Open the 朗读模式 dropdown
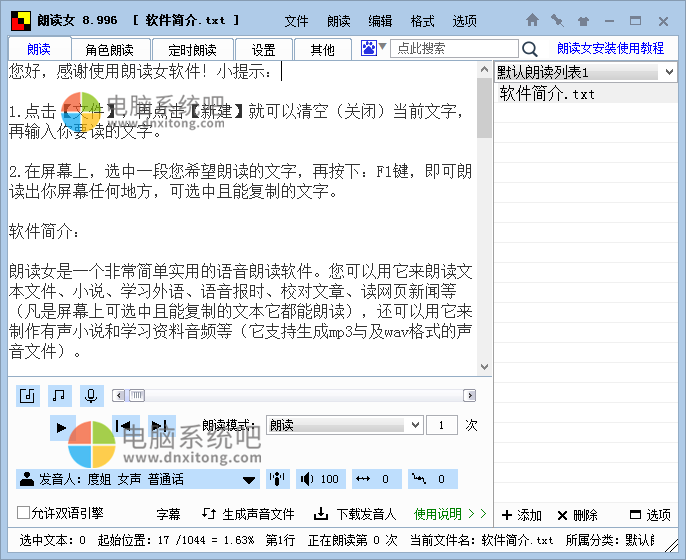686x560 pixels. coord(344,425)
